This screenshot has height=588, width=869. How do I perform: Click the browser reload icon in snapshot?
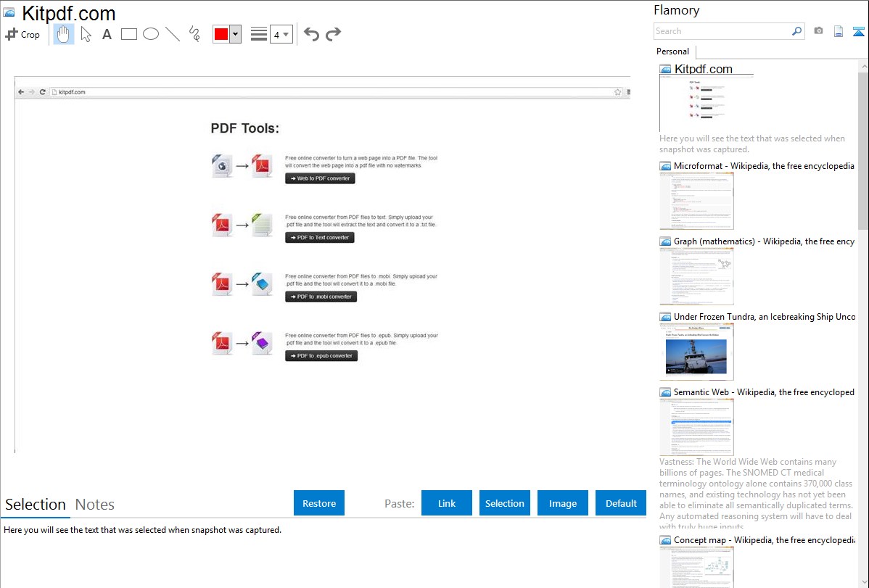(42, 92)
